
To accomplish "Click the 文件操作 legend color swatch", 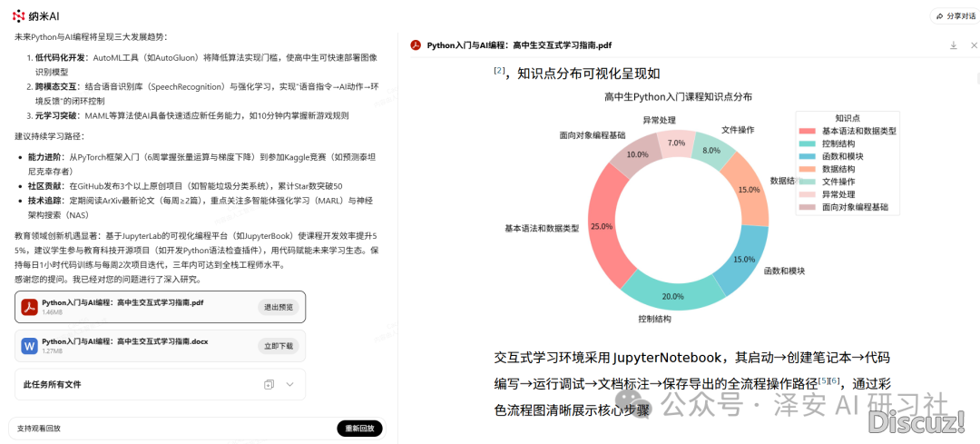I will tap(808, 182).
